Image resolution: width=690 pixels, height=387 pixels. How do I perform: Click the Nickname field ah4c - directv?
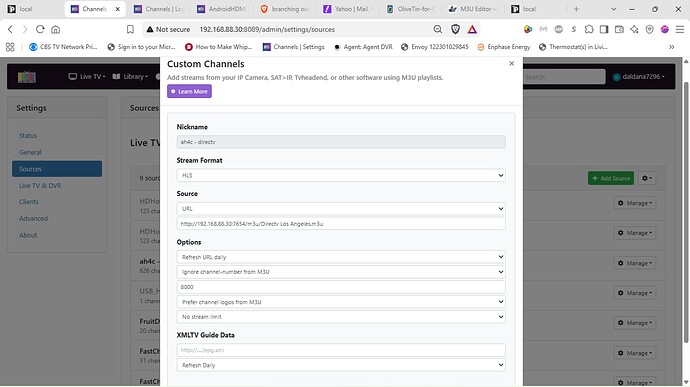tap(341, 142)
